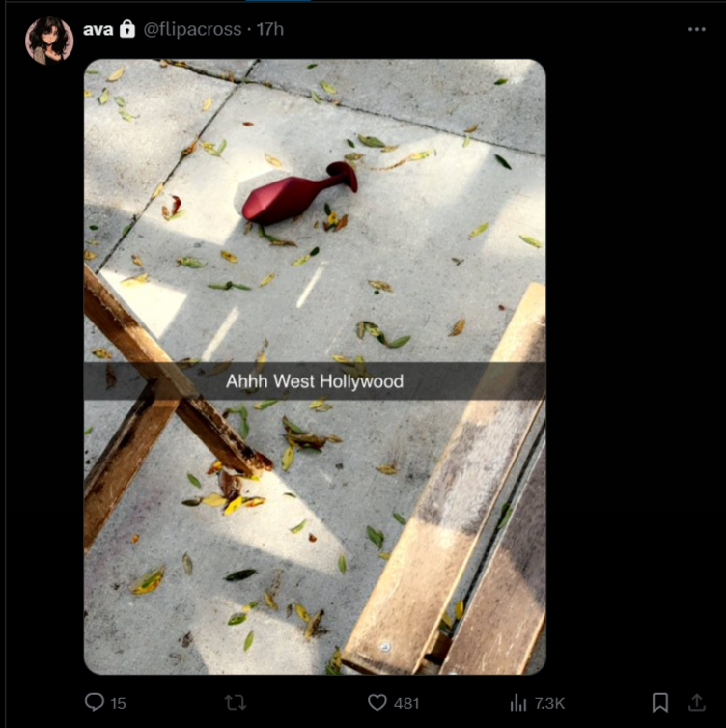Viewport: 726px width, 728px height.
Task: Expand the attached sidewalk photo
Action: pos(315,367)
